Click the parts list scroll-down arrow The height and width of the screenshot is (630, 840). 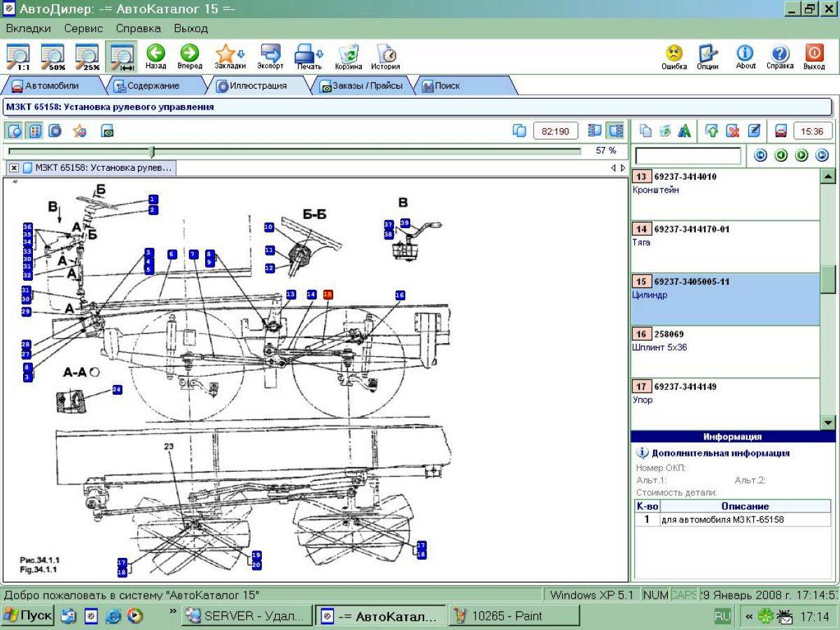[827, 422]
